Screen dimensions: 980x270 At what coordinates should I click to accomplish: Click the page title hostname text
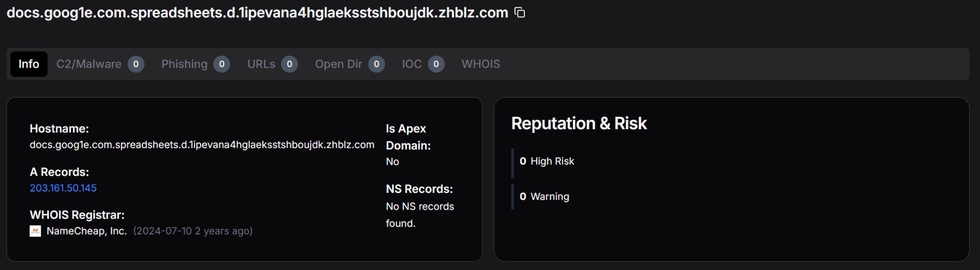[x=257, y=13]
